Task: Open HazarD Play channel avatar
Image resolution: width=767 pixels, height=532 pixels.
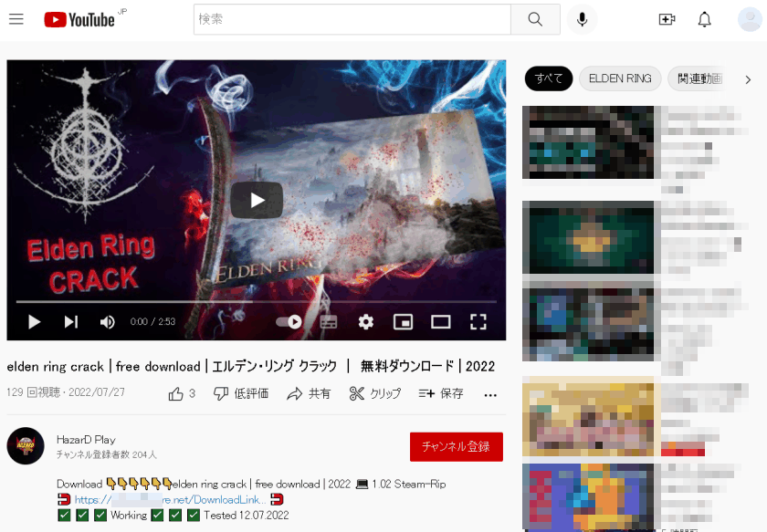Action: click(26, 446)
